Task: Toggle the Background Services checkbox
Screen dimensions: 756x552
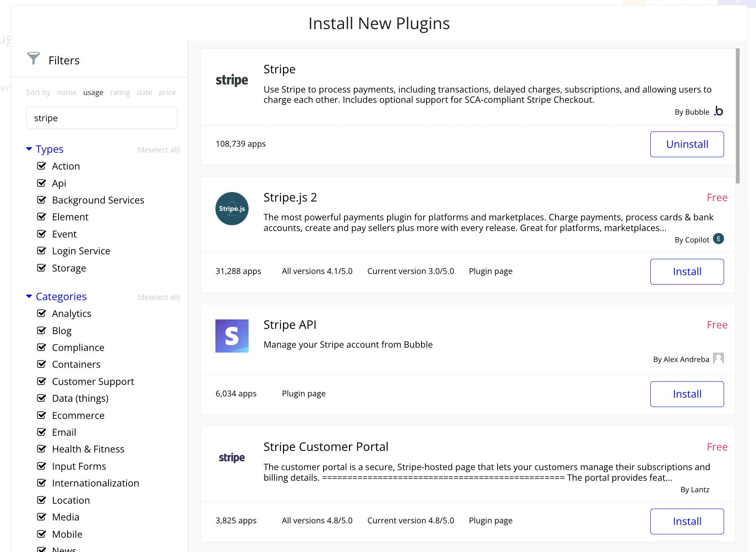Action: 41,200
